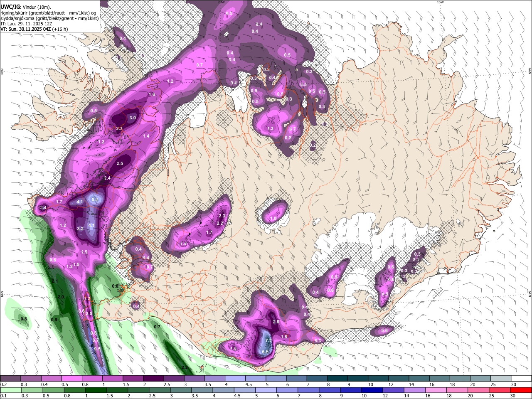This screenshot has height=399, width=532.
Task: Click the "2.1" rain value in the green band
Action: click(x=54, y=281)
